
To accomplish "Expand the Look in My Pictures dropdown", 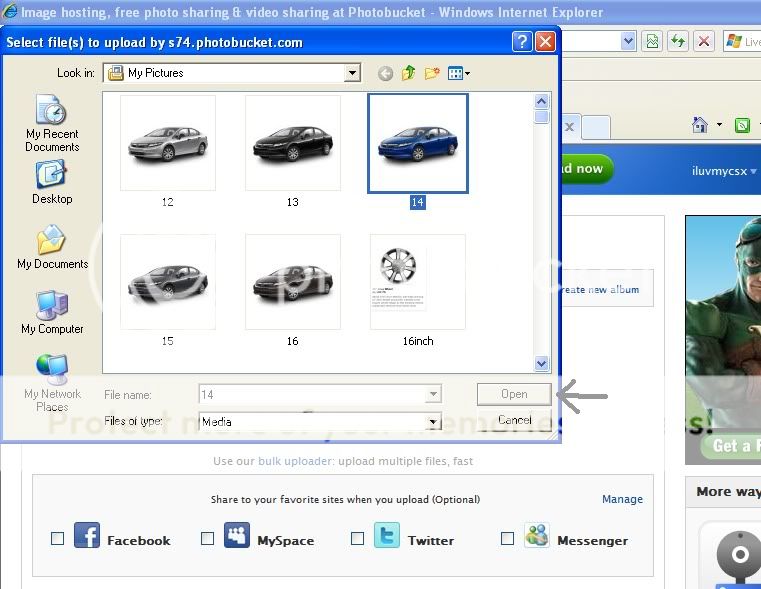I will [352, 73].
